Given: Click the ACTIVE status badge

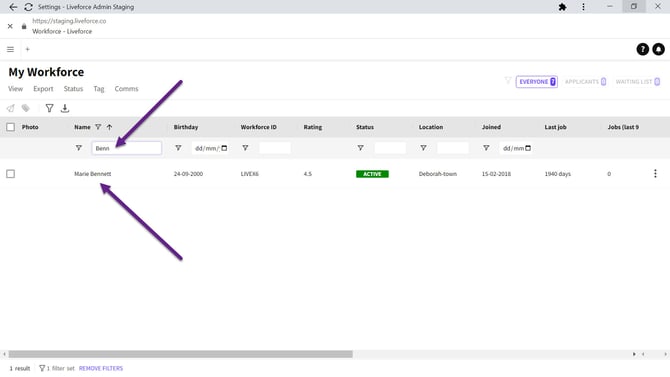Looking at the screenshot, I should click(x=372, y=174).
